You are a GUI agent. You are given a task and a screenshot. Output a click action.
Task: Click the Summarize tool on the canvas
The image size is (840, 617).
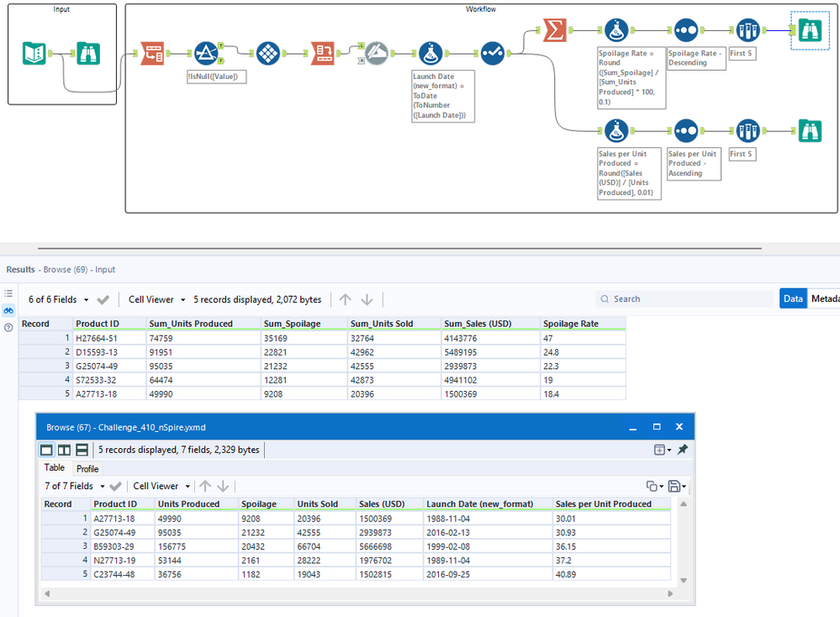click(554, 29)
